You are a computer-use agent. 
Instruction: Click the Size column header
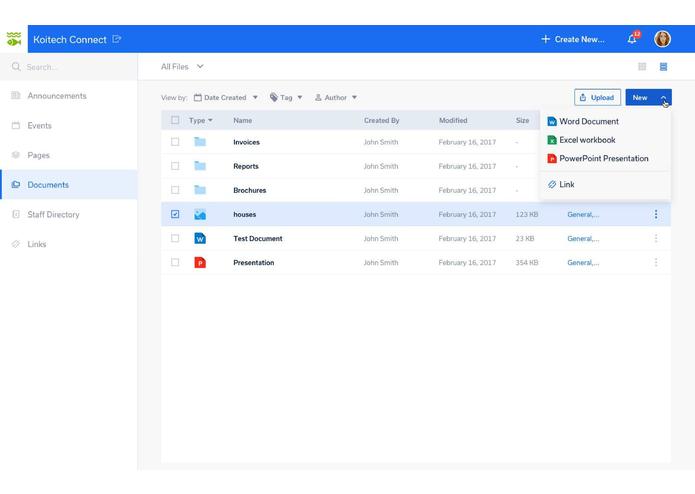(522, 120)
